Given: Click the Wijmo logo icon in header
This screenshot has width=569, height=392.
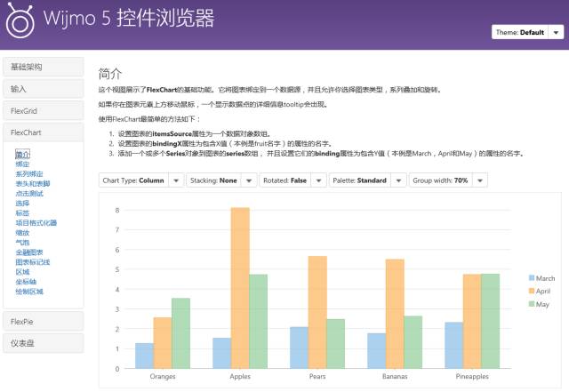Looking at the screenshot, I should [20, 20].
